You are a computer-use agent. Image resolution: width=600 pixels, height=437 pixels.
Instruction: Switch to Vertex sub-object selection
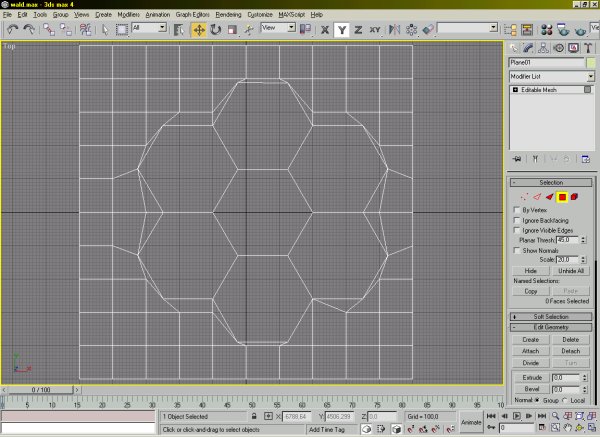[524, 197]
